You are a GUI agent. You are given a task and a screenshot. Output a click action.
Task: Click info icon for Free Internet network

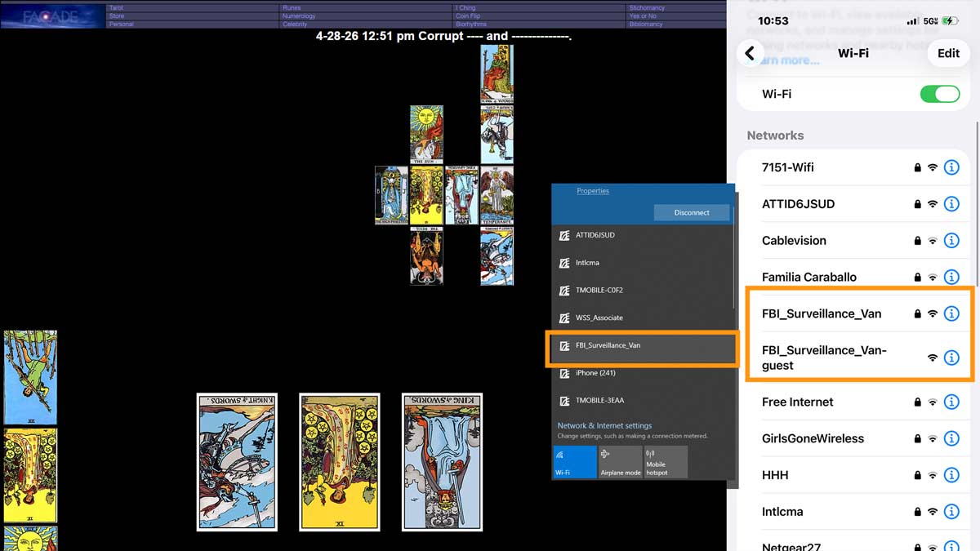(x=951, y=402)
